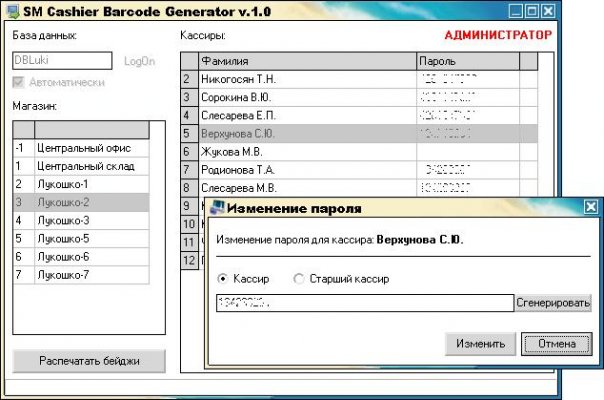The height and width of the screenshot is (400, 604).
Task: Select the Лукошко-1 store row
Action: click(x=81, y=184)
